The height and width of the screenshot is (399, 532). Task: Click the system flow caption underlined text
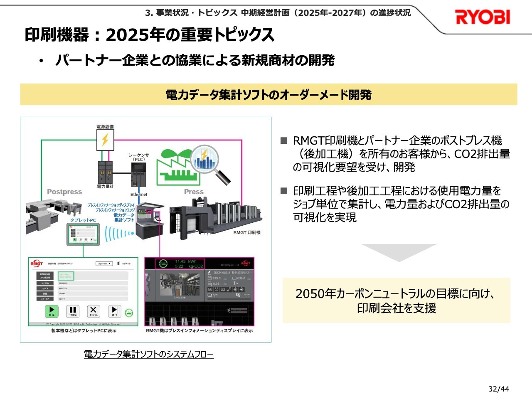pos(148,355)
